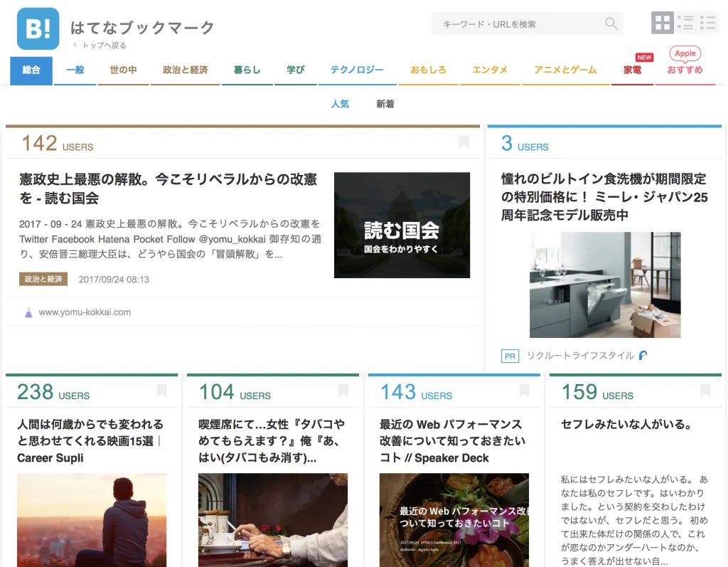Click the NEW badge above 家電
Viewport: 728px width, 567px height.
click(644, 58)
